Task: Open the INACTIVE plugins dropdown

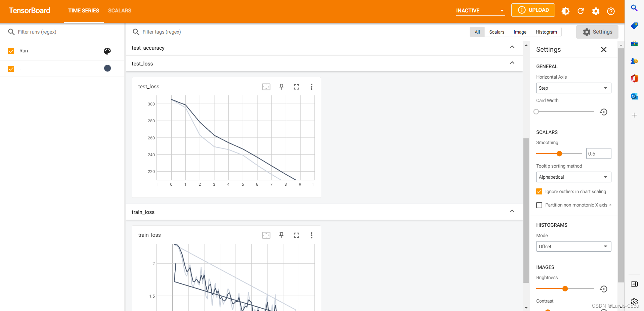Action: [480, 11]
